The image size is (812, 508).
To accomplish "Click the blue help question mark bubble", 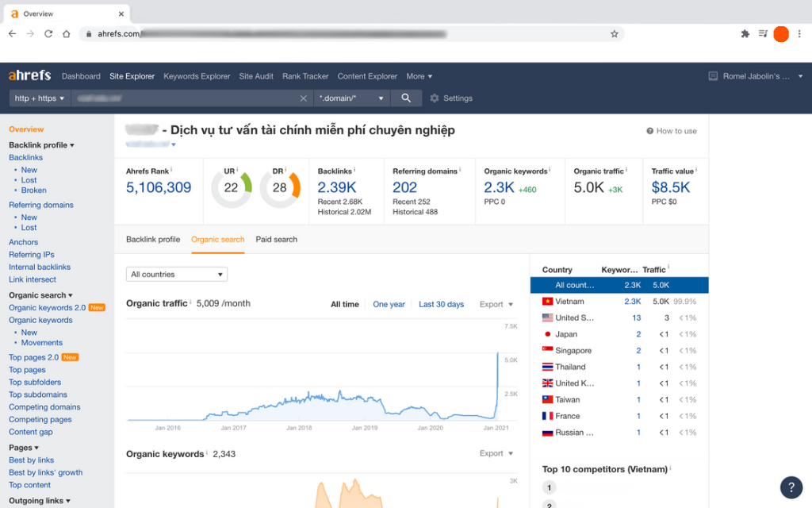I will click(791, 487).
